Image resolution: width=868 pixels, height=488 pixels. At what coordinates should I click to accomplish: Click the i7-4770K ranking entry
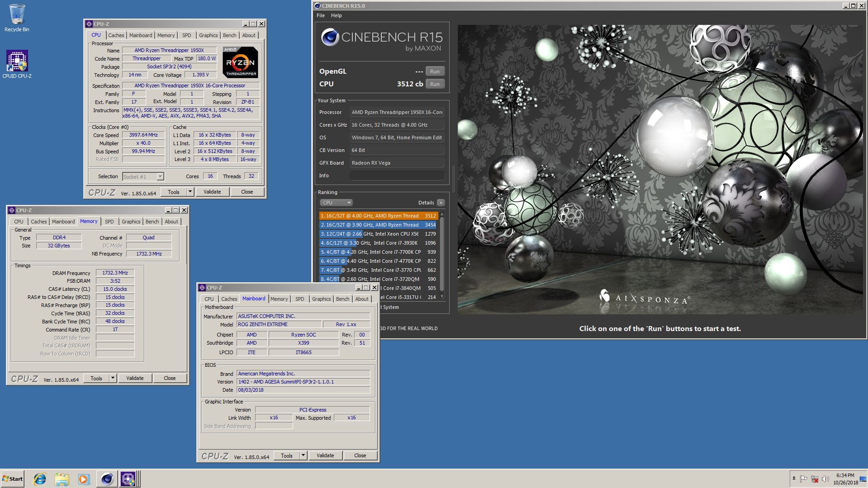coord(378,261)
